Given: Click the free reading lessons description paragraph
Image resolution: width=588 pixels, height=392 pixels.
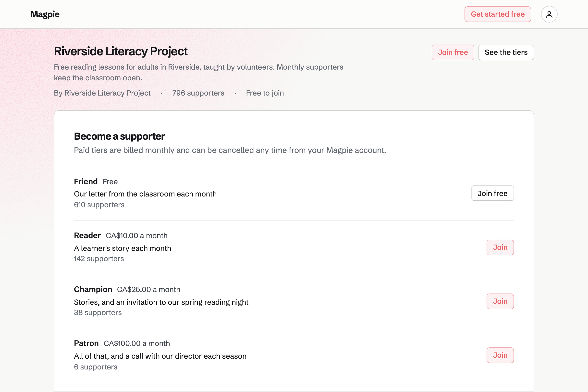Looking at the screenshot, I should tap(198, 73).
